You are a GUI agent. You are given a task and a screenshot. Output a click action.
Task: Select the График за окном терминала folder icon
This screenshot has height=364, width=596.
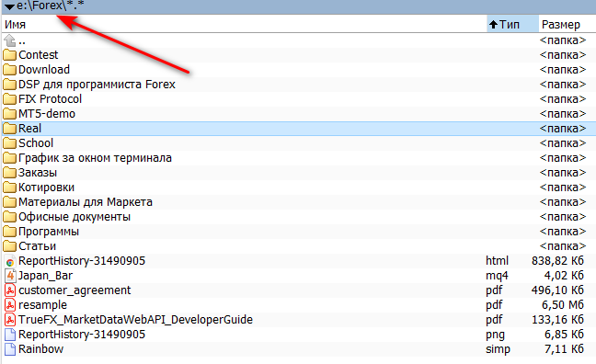(x=10, y=158)
